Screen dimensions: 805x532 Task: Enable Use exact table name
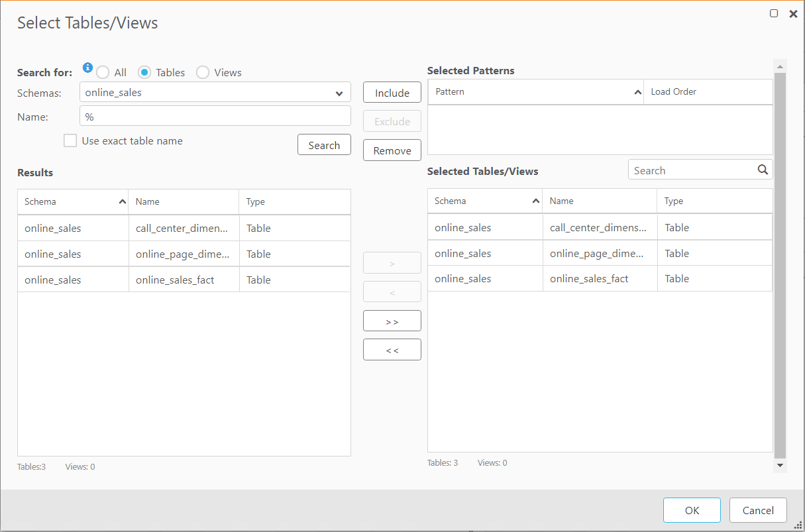coord(70,140)
